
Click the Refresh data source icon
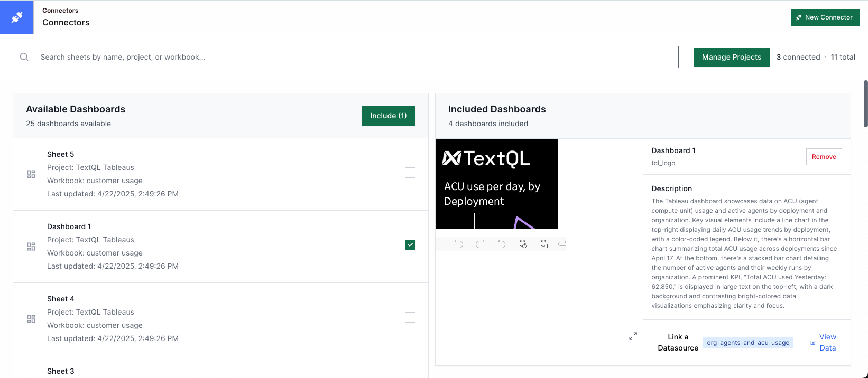click(523, 244)
